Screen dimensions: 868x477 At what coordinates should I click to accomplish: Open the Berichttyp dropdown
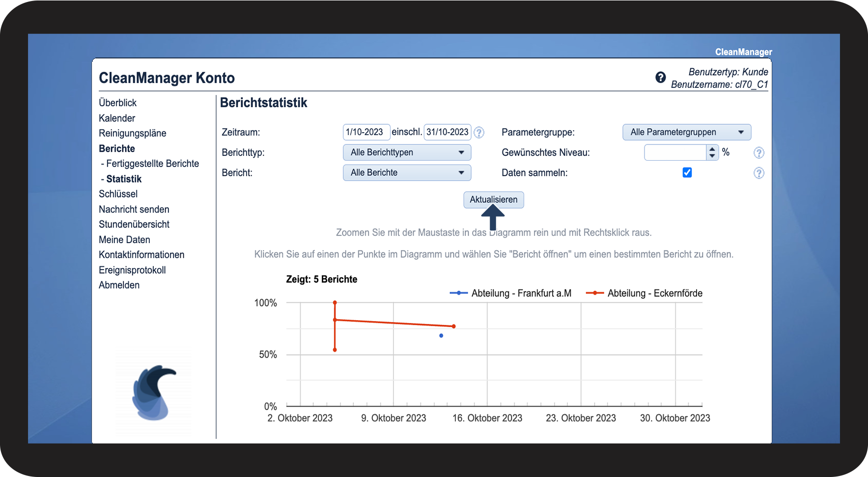407,152
